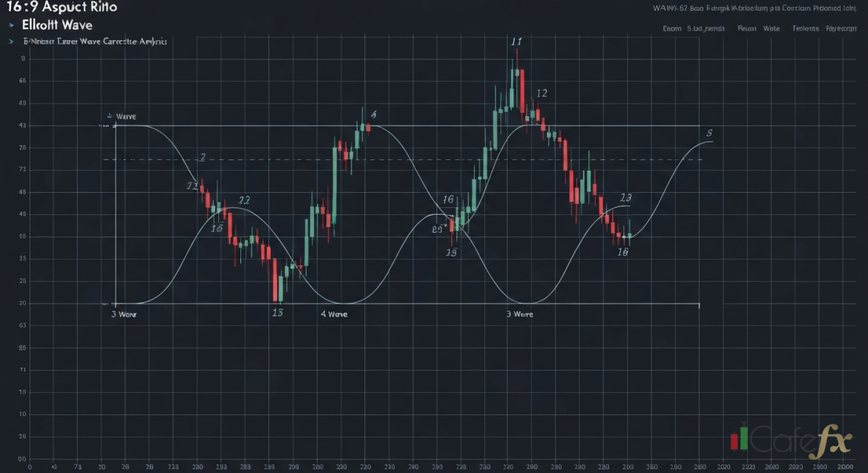Screen dimensions: 868x473
Task: Enable the wave count label 13 marker
Action: point(625,197)
